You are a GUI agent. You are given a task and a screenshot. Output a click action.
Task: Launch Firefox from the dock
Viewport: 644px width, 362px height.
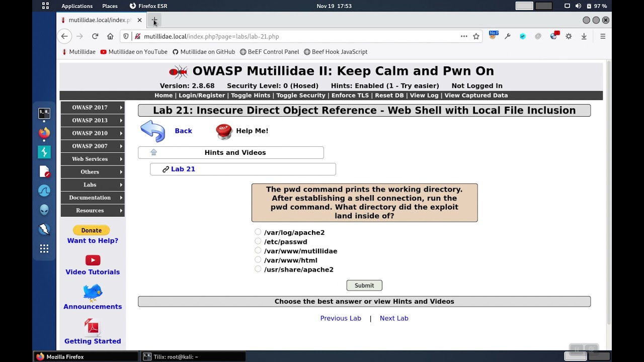[x=44, y=133]
